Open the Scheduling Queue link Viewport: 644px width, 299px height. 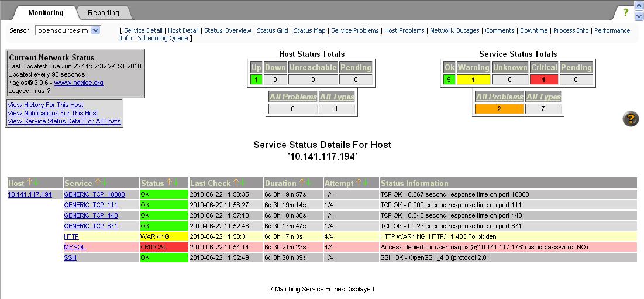pyautogui.click(x=163, y=38)
